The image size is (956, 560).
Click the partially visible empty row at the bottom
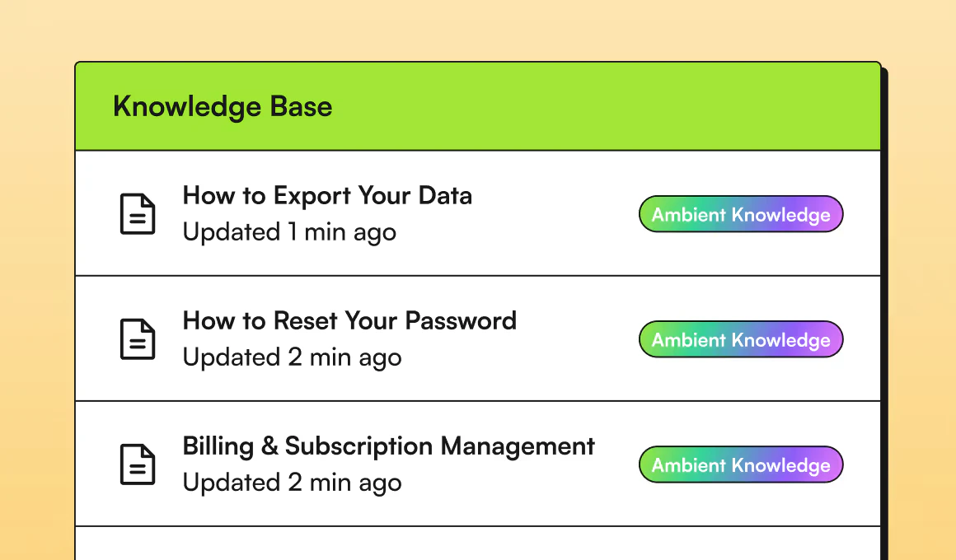point(478,544)
